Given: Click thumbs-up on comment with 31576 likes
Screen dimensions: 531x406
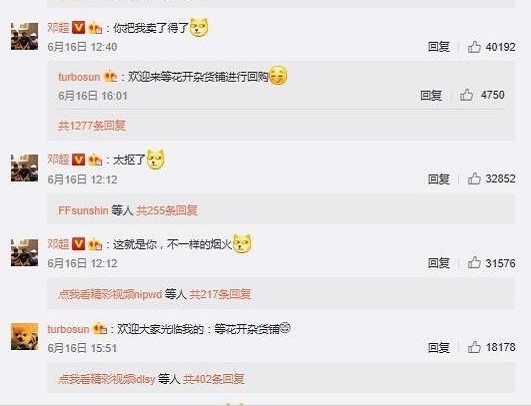Looking at the screenshot, I should click(x=474, y=263).
